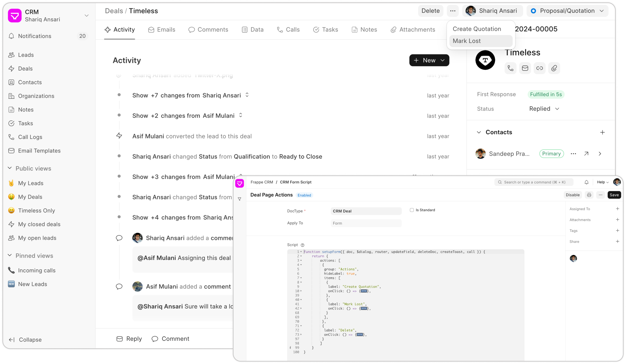Delete the Timeless deal
Image resolution: width=626 pixels, height=364 pixels.
pos(430,11)
